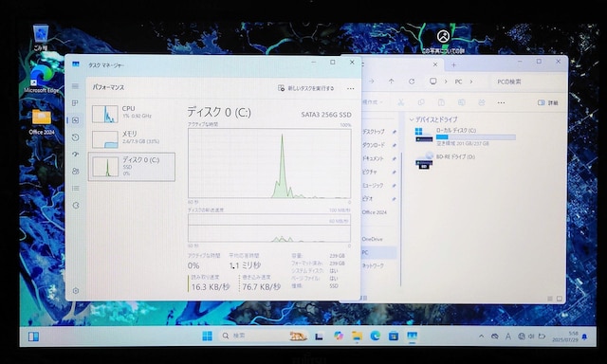The image size is (607, 364).
Task: Select Performance page icon in Task Manager sidebar
Action: pyautogui.click(x=76, y=120)
